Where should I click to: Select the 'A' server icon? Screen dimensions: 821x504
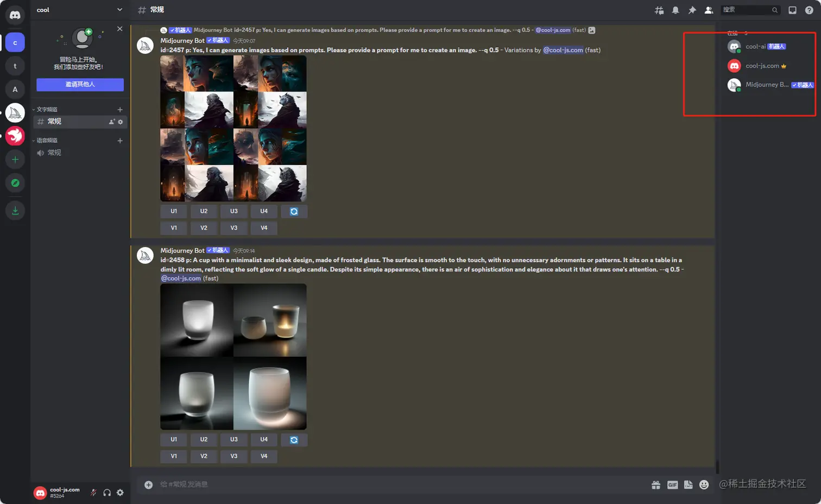[x=15, y=89]
